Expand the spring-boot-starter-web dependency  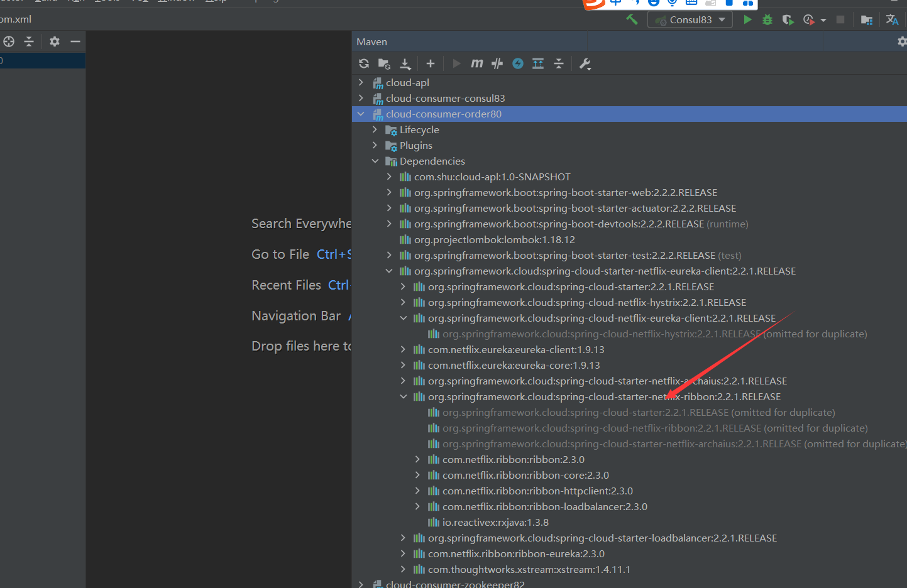[x=389, y=192]
